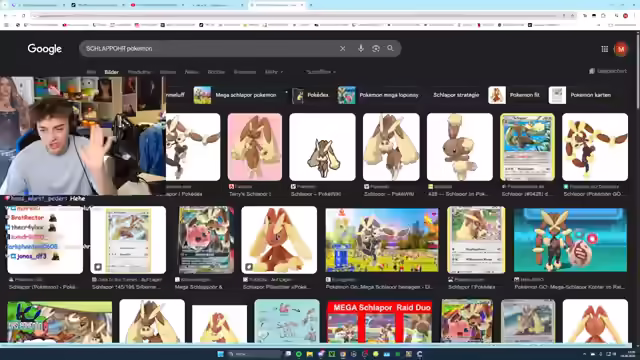
Task: Select the Pokemon mega lopunny chip
Action: (378, 95)
